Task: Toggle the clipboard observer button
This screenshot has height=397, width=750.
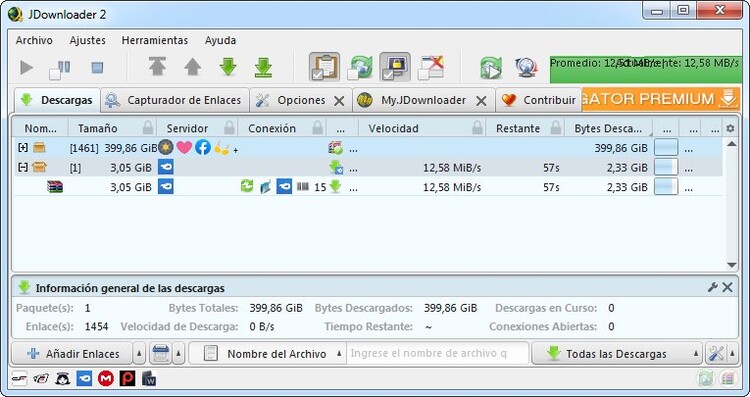Action: [x=325, y=67]
